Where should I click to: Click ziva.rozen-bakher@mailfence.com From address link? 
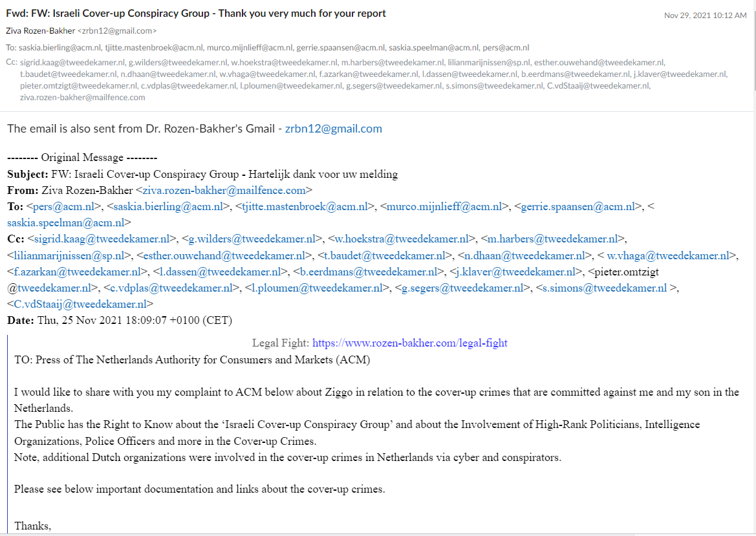tap(224, 190)
